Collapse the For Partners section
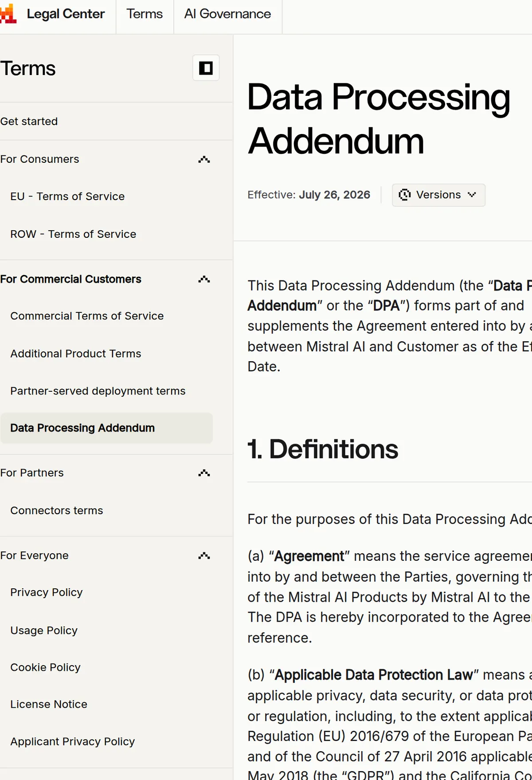The height and width of the screenshot is (780, 532). 204,473
